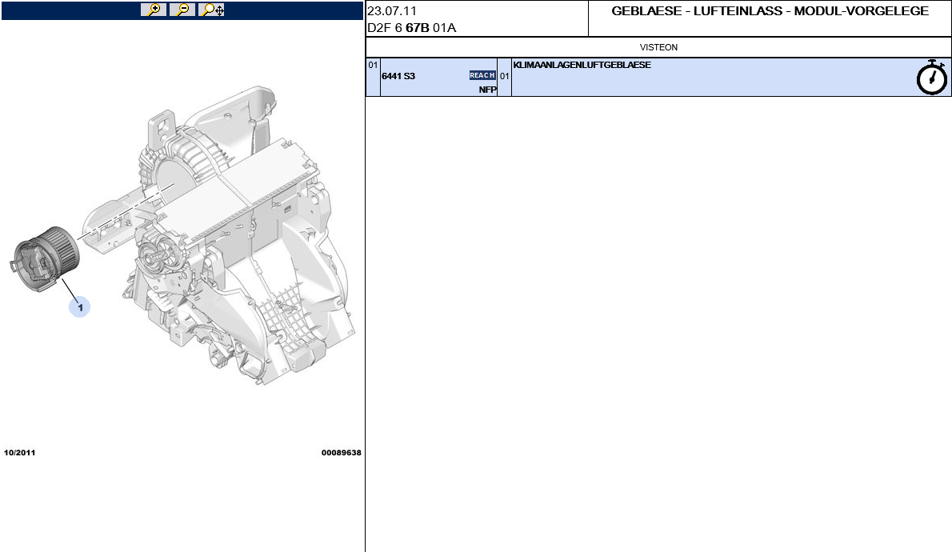
Task: Click the zoom out magnifier icon
Action: (182, 10)
